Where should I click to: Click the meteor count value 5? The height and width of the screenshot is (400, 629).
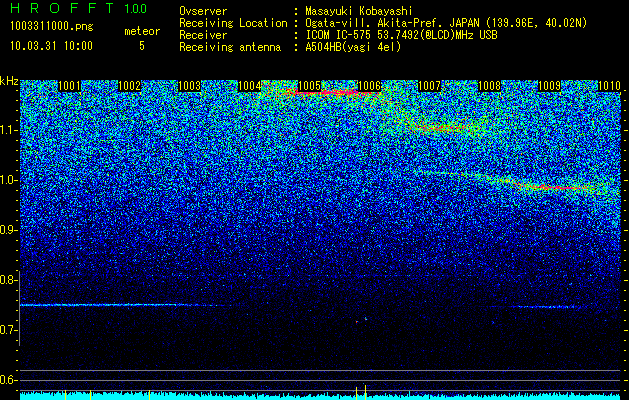[x=142, y=46]
